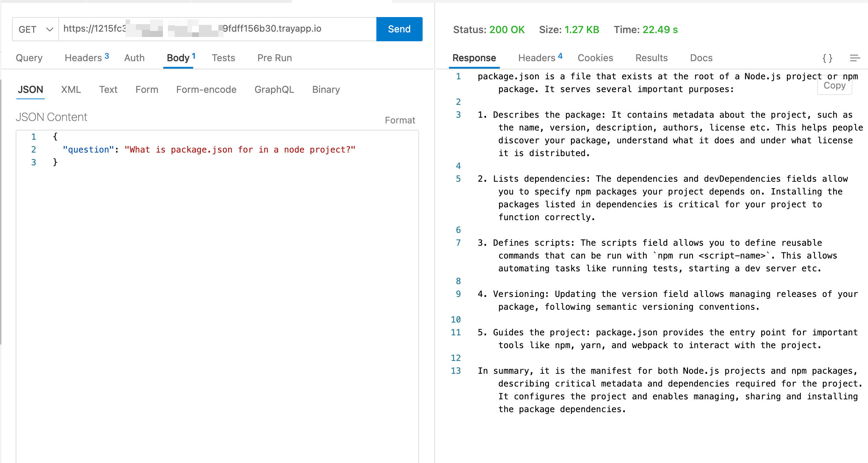Switch to the GraphQL body type

[274, 89]
